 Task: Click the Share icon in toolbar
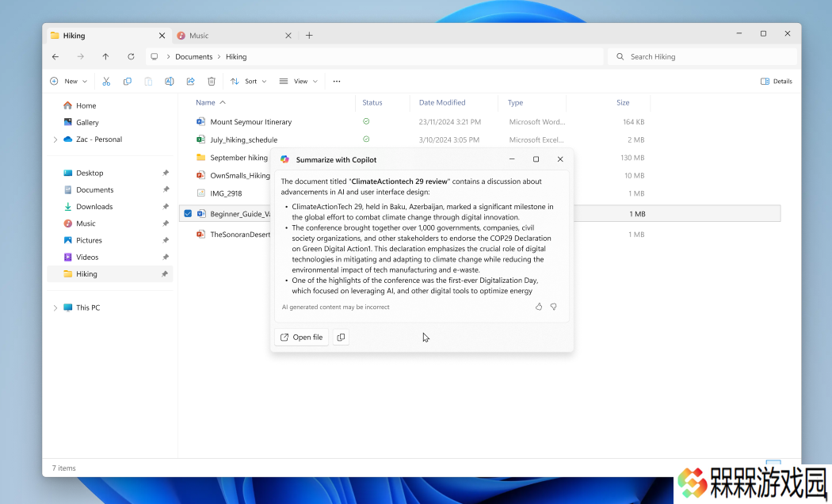pyautogui.click(x=190, y=81)
